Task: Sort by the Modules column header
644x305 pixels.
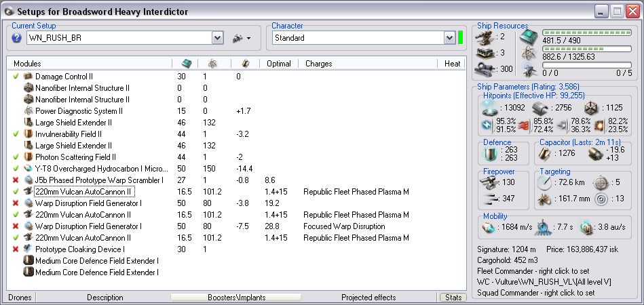Action: click(27, 64)
